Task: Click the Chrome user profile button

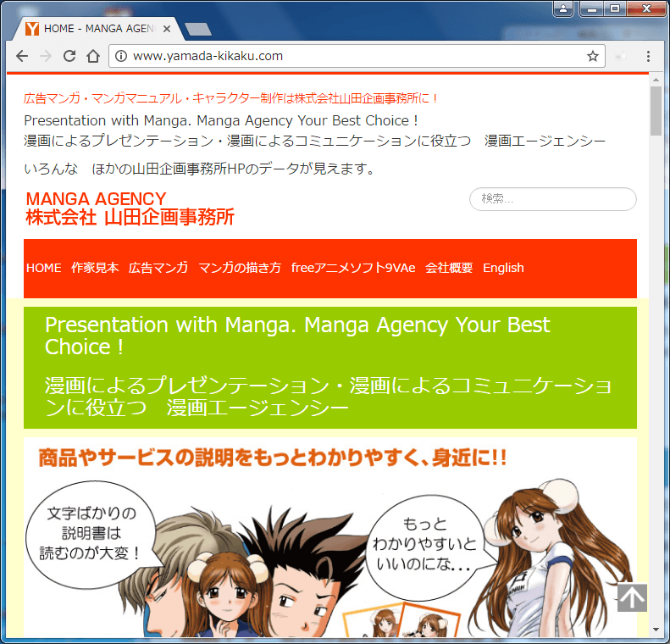Action: [563, 8]
